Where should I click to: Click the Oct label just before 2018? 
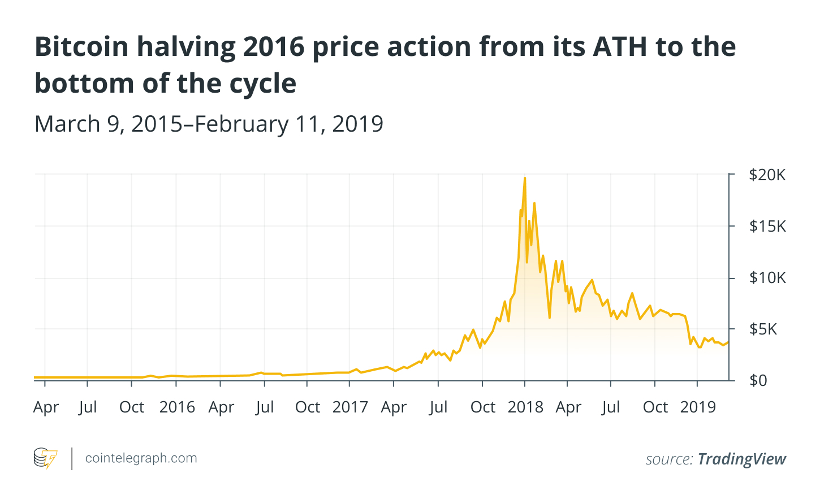coord(483,407)
